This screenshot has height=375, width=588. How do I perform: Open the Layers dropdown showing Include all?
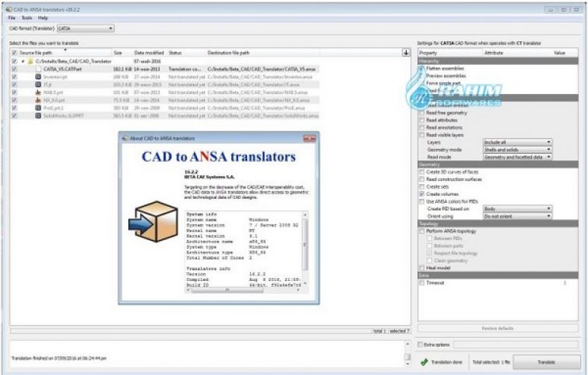517,142
